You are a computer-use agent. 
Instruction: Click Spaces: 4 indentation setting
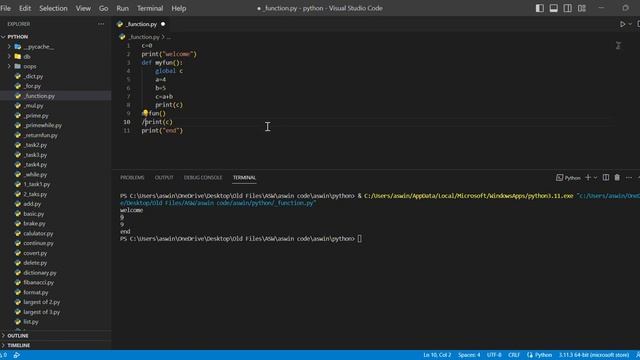(x=469, y=355)
